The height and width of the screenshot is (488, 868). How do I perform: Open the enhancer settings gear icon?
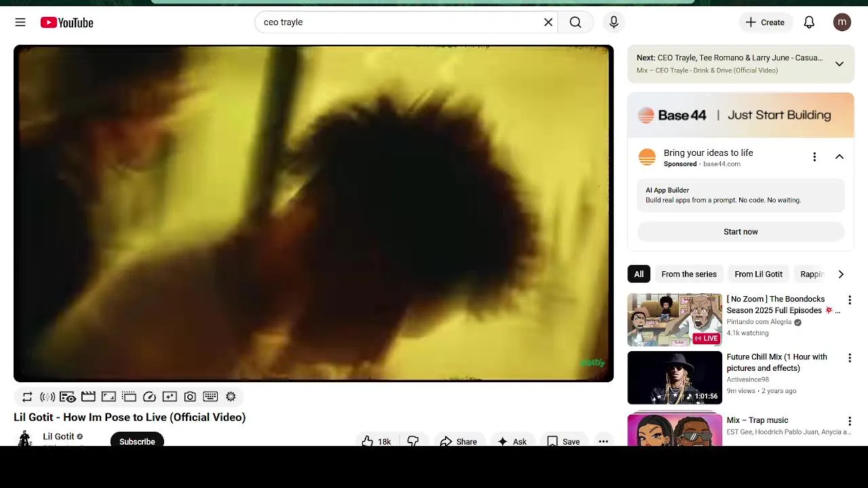point(231,396)
